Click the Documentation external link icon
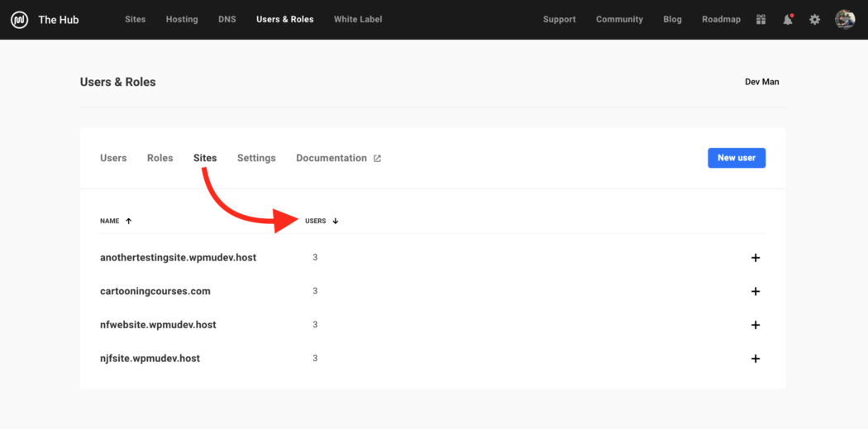Screen dimensions: 868x429 click(x=377, y=159)
